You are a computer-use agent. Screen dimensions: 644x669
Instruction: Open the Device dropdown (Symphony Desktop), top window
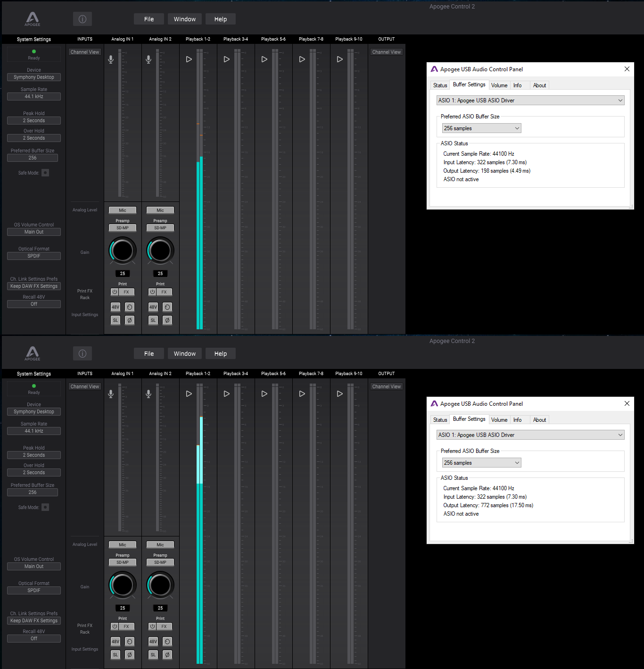click(34, 77)
